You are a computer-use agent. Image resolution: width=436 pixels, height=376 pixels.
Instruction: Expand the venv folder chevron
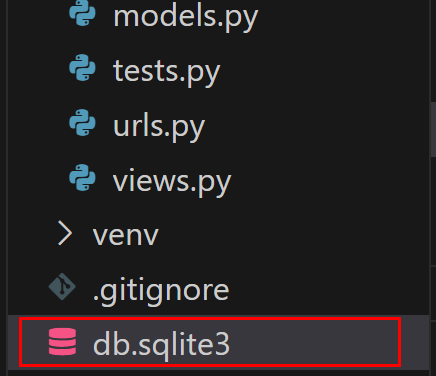[x=65, y=233]
